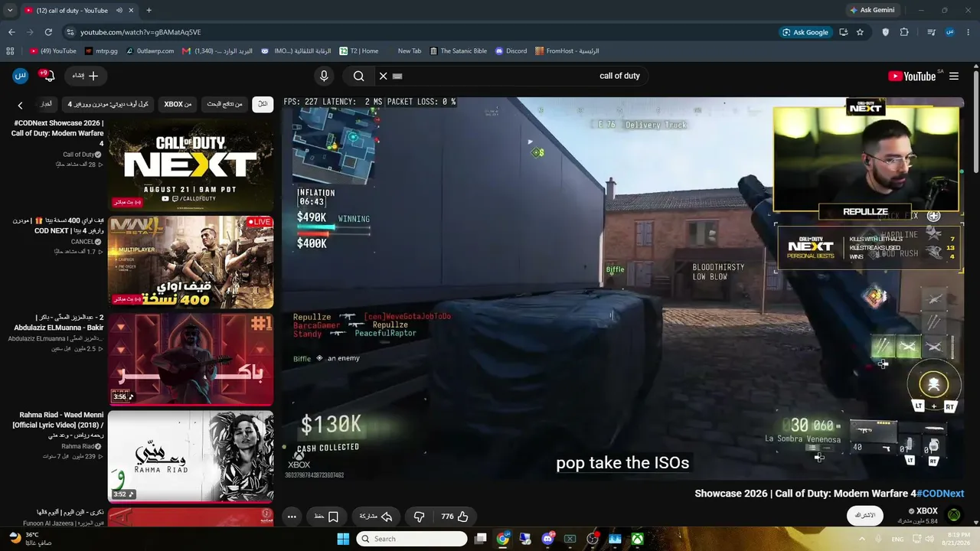The width and height of the screenshot is (980, 551).
Task: Click the page vertical scrollbar
Action: (975, 122)
